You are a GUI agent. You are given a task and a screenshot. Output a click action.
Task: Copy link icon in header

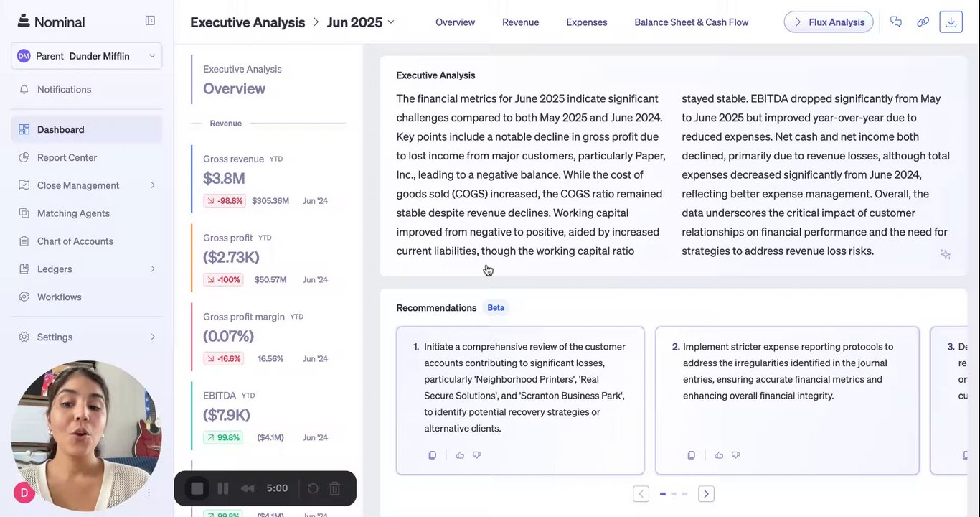click(x=923, y=22)
